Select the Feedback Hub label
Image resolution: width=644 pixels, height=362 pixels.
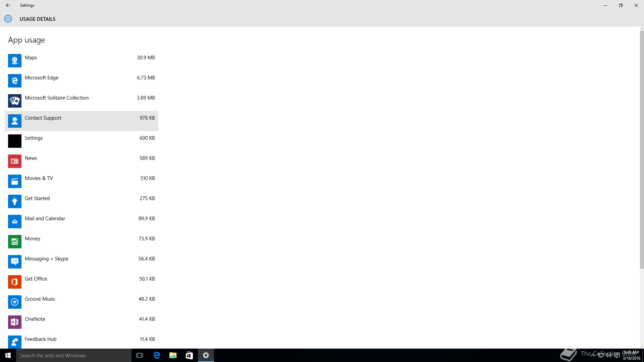tap(41, 339)
